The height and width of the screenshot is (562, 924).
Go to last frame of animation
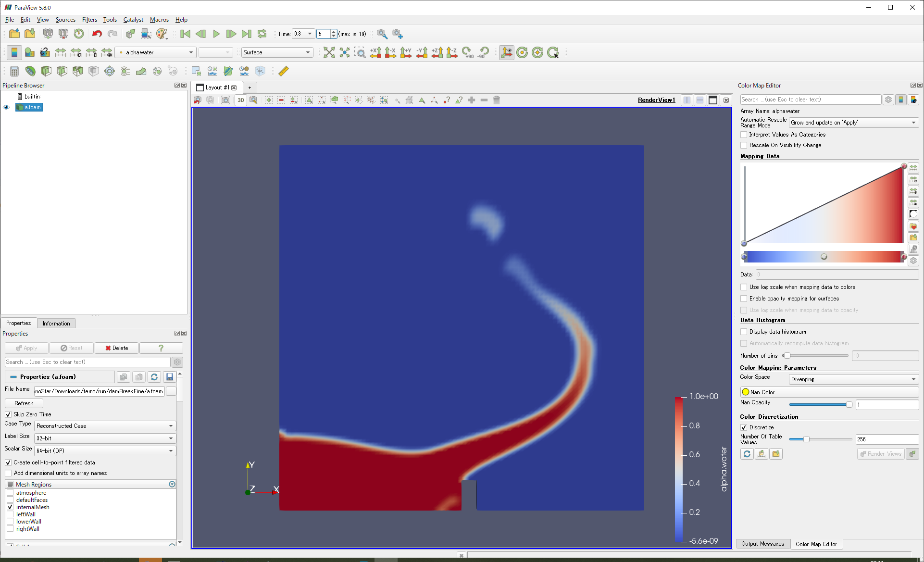(x=246, y=34)
